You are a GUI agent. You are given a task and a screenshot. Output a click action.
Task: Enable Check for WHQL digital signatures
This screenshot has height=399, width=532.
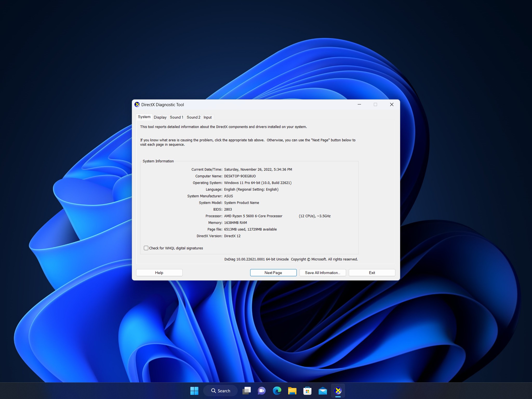click(x=146, y=248)
